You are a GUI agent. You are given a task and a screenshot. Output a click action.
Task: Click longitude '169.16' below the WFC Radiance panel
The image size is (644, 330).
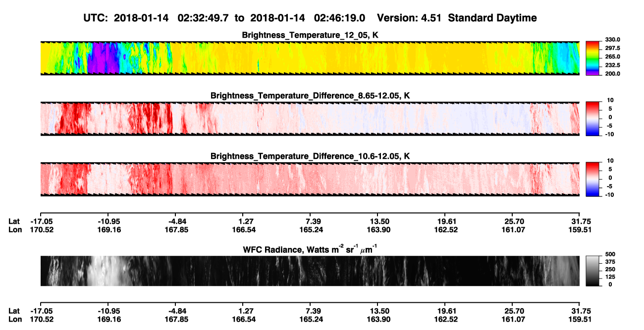108,319
